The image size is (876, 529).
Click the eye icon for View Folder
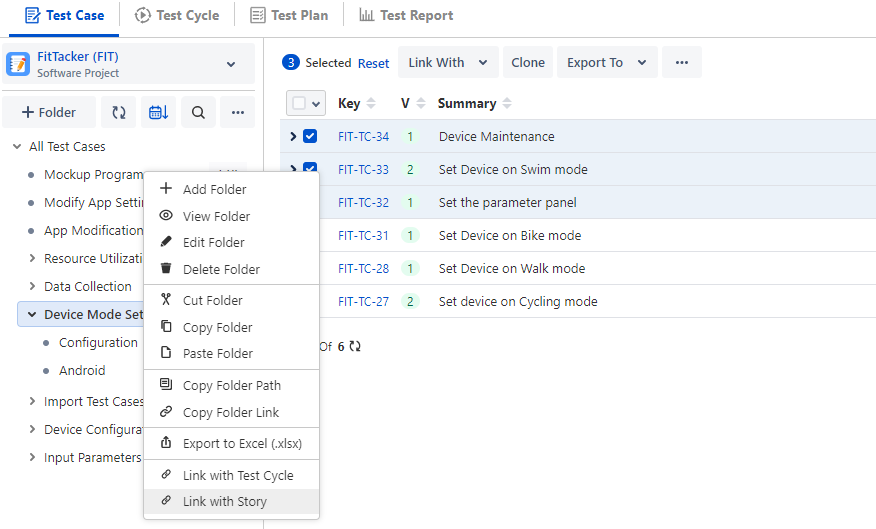click(x=166, y=215)
